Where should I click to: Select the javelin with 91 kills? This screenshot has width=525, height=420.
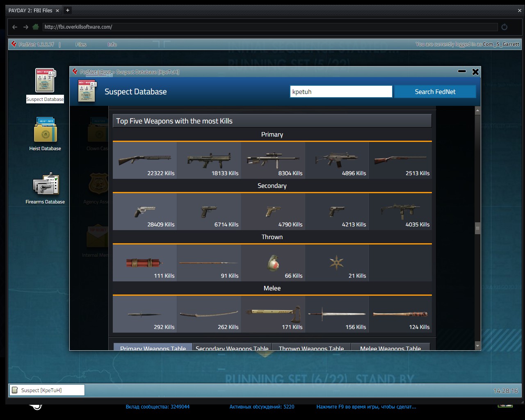click(x=209, y=263)
